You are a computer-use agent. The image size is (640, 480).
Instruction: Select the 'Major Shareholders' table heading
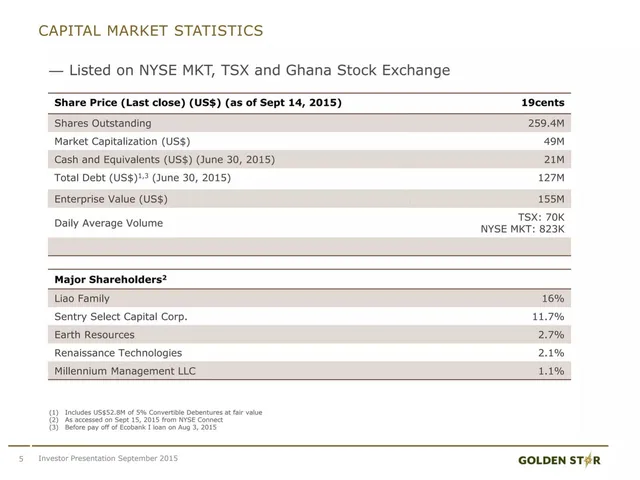pyautogui.click(x=111, y=280)
